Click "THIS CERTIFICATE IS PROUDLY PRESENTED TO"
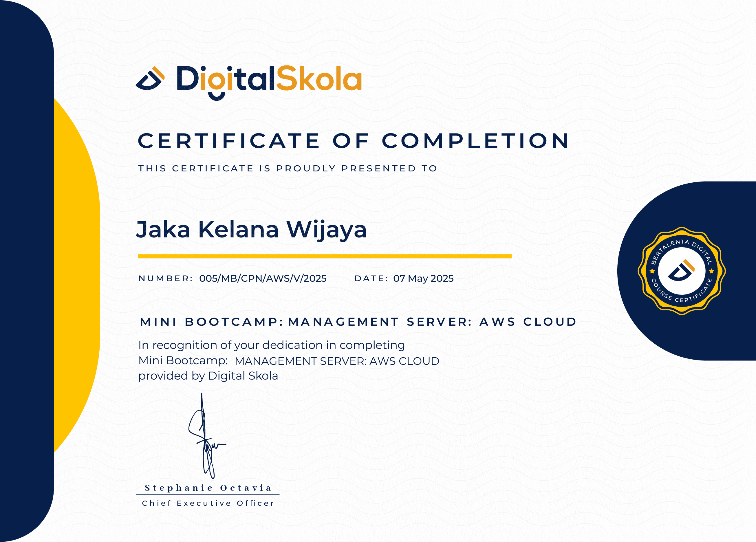Screen dimensions: 756x542 288,168
